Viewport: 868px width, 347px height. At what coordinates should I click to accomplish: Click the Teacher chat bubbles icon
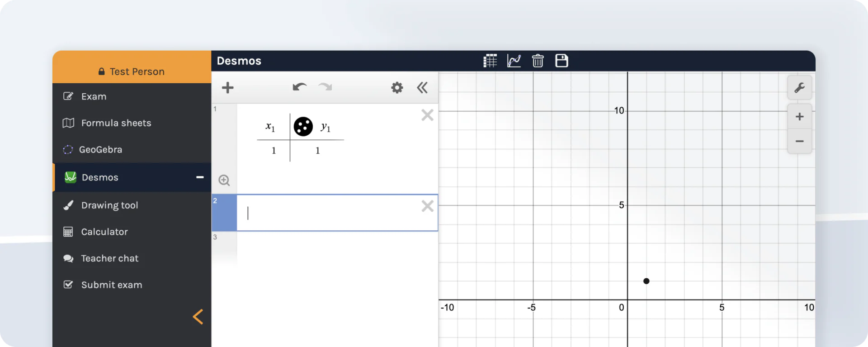68,258
